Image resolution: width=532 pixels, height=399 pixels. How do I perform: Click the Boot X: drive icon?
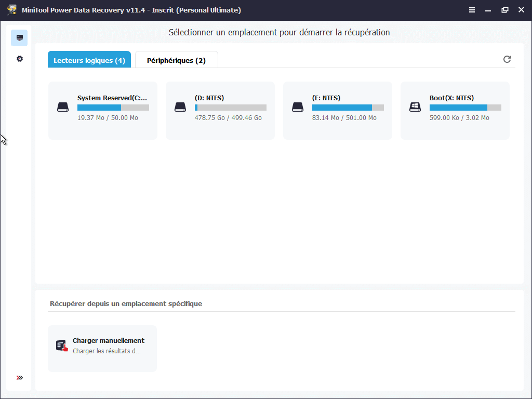[415, 107]
